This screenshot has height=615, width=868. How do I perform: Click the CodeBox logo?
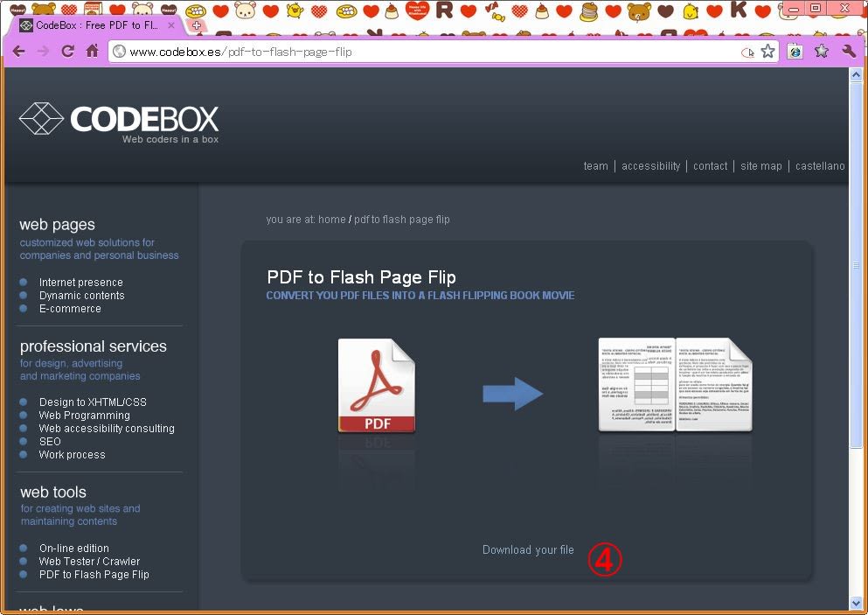coord(119,122)
